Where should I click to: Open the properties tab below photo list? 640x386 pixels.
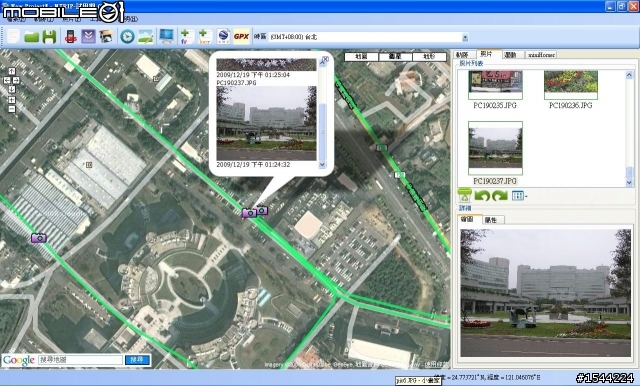click(x=491, y=220)
